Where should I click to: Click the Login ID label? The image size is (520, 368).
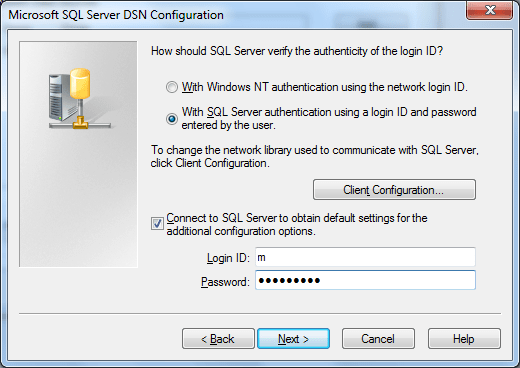pyautogui.click(x=228, y=258)
